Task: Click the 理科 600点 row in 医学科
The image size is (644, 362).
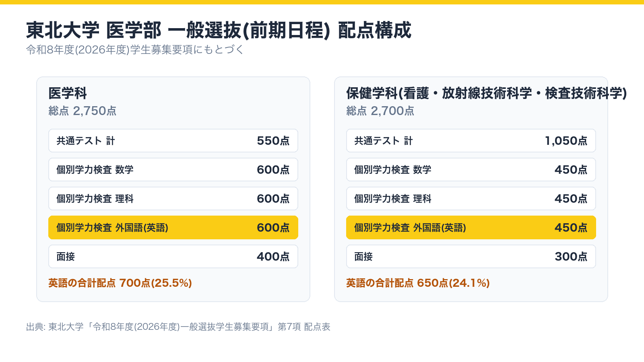Action: pyautogui.click(x=173, y=199)
